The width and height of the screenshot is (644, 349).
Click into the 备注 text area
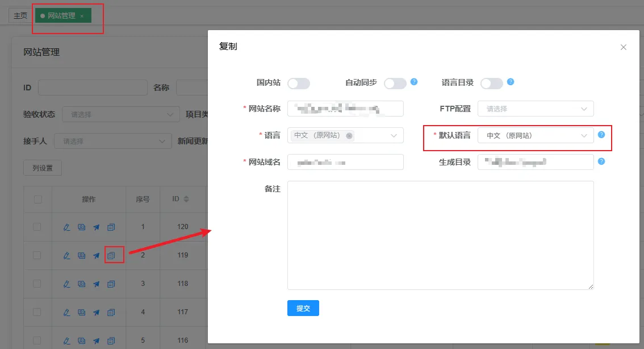pos(440,235)
